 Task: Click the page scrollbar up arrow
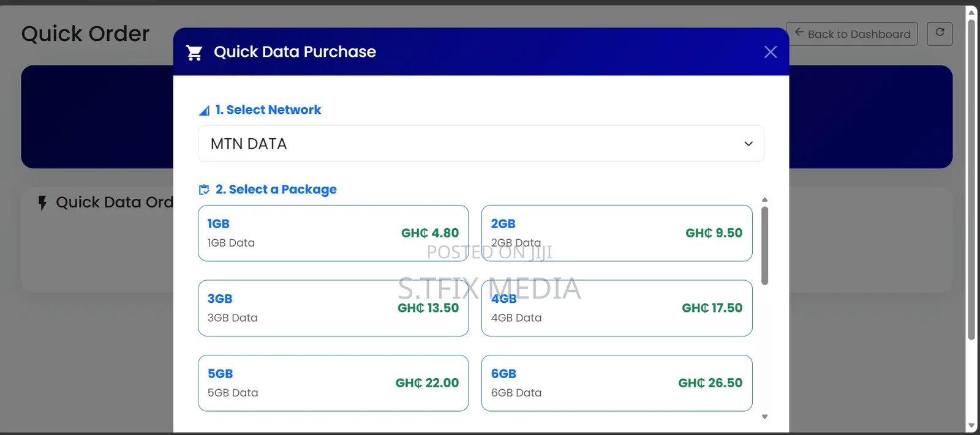(971, 12)
